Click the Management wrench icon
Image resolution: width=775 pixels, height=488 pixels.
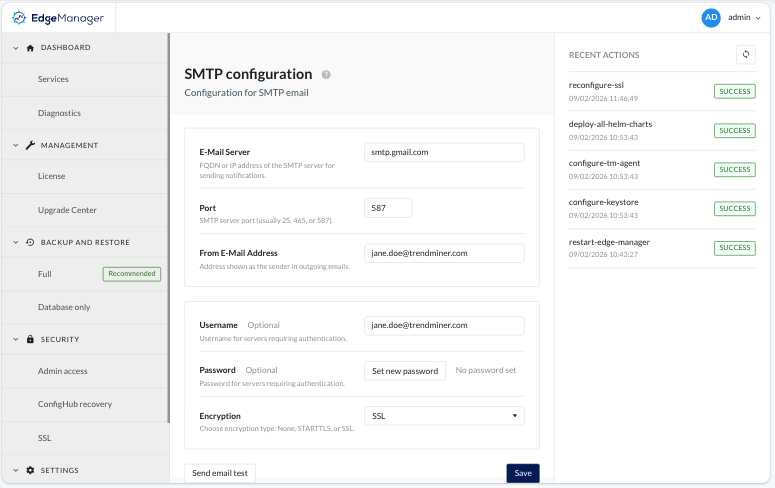tap(30, 145)
